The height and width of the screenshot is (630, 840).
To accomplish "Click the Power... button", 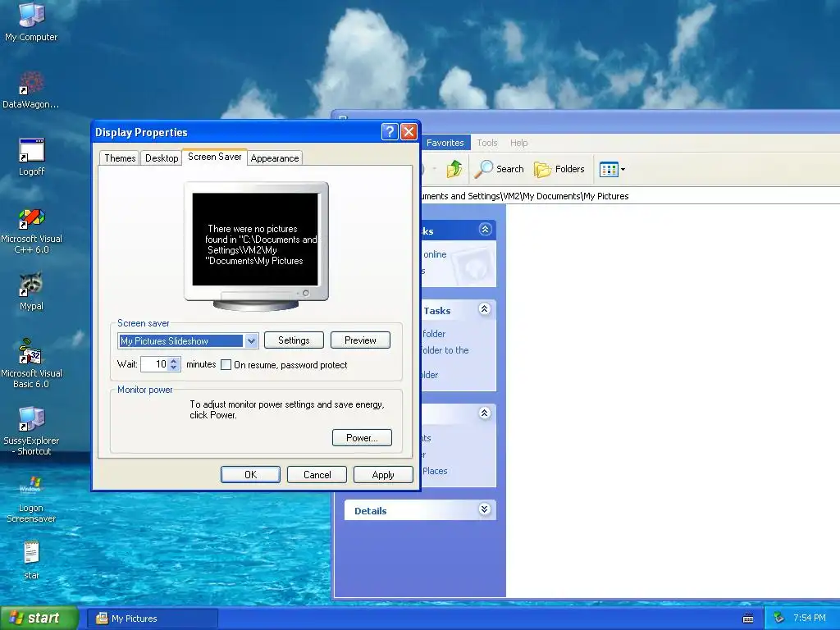I will click(362, 438).
